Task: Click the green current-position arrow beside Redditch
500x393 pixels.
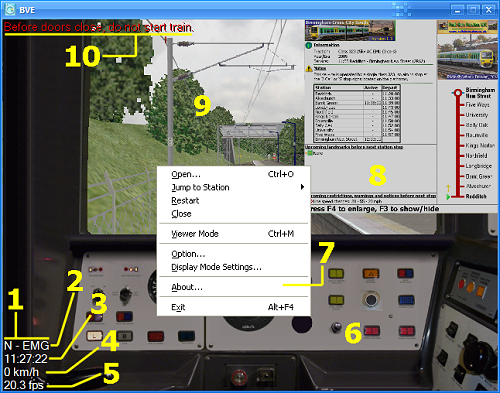Action: pyautogui.click(x=448, y=197)
